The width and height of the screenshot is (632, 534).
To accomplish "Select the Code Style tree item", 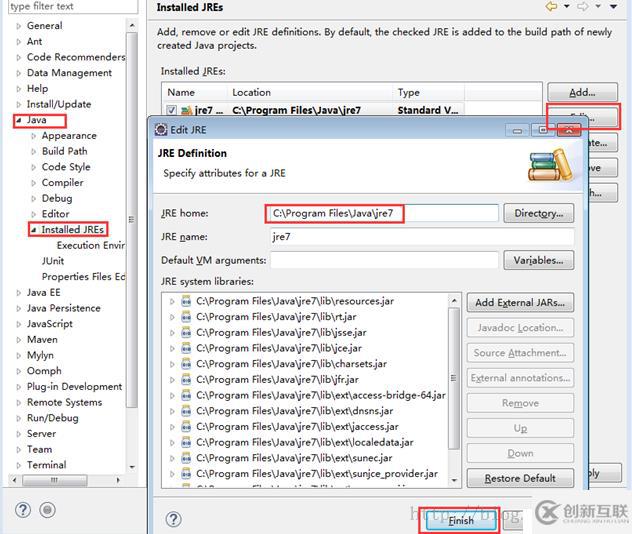I will pos(66,167).
